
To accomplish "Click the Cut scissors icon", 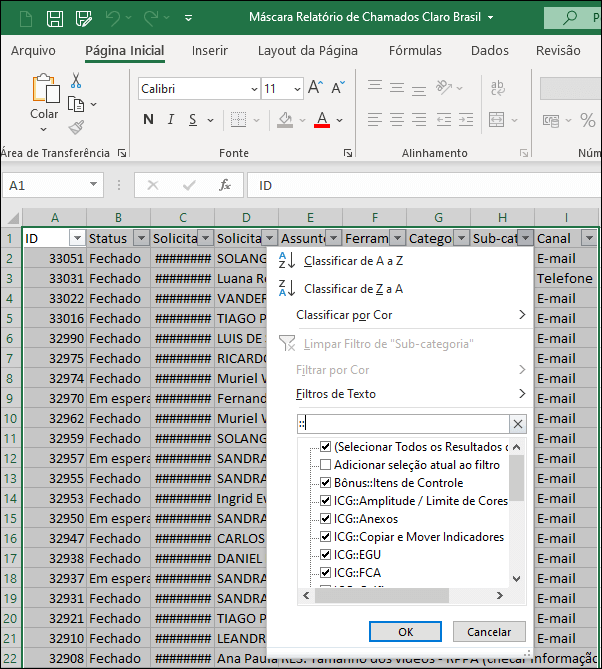I will [x=76, y=80].
